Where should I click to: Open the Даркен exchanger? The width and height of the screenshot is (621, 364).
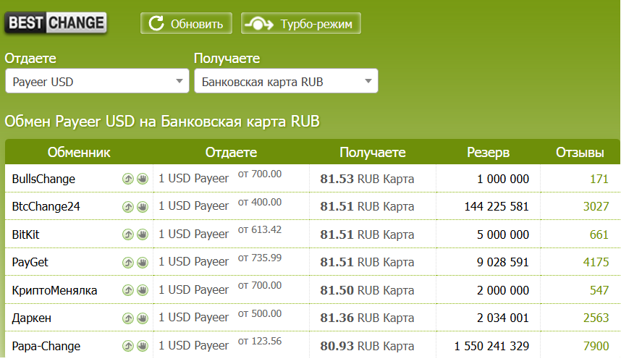pos(32,318)
